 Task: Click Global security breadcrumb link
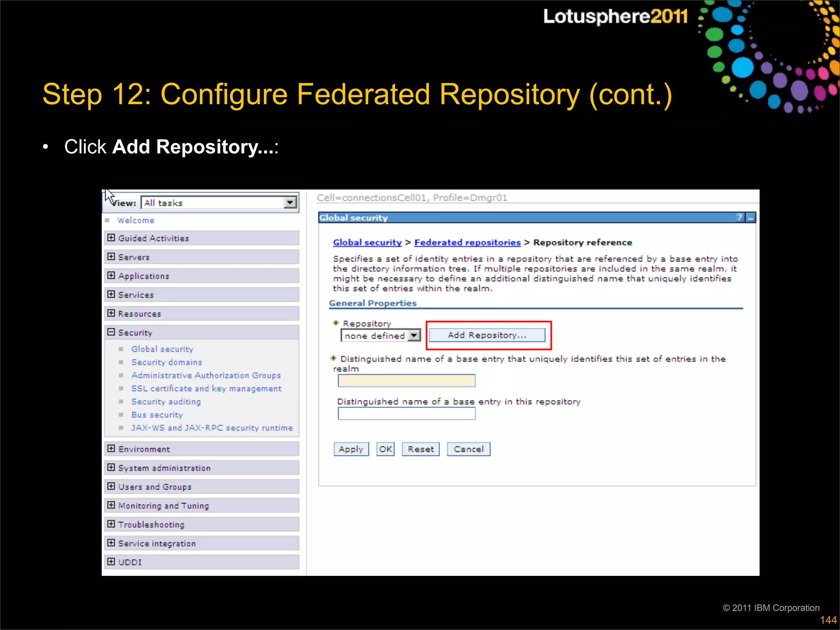coord(367,242)
